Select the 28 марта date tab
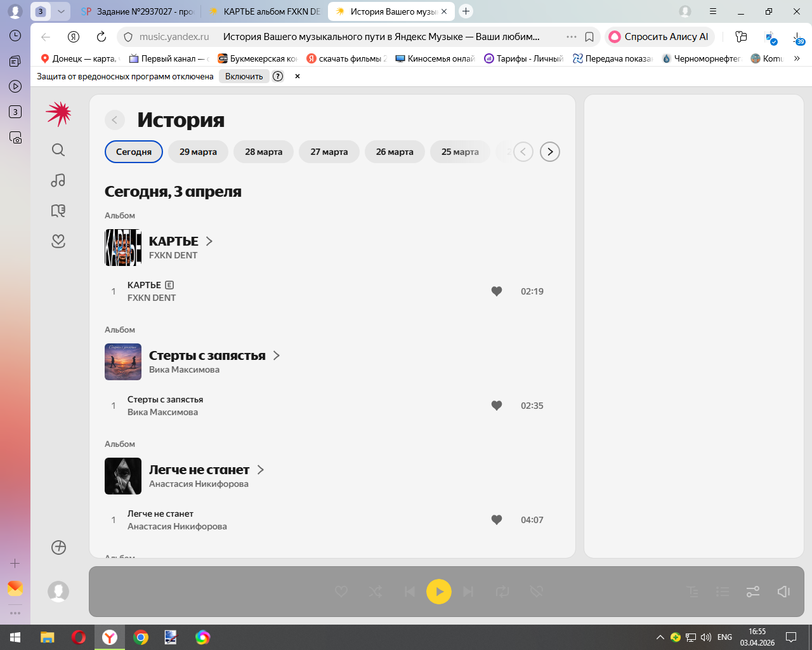The width and height of the screenshot is (812, 650). click(x=264, y=152)
